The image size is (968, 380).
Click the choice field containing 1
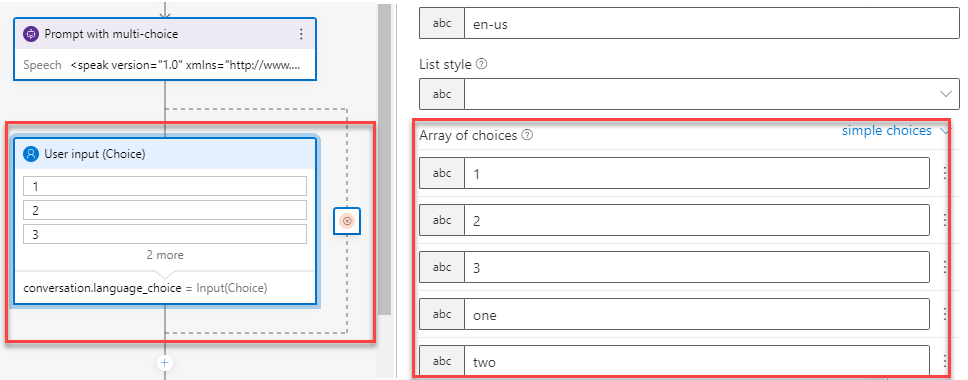697,173
